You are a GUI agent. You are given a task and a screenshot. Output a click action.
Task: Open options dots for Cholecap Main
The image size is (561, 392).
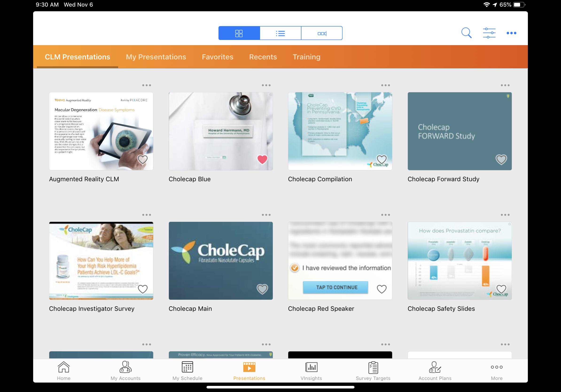tap(266, 215)
